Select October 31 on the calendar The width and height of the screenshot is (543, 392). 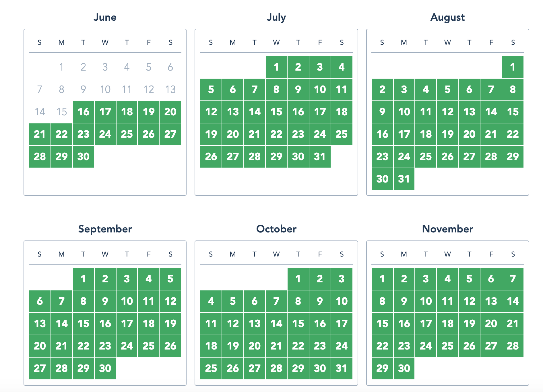click(x=342, y=368)
